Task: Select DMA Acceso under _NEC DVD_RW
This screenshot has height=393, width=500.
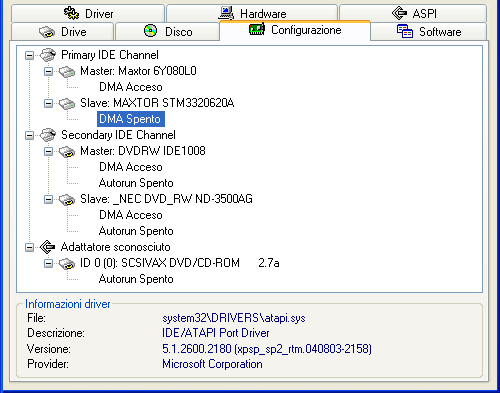Action: [x=131, y=215]
